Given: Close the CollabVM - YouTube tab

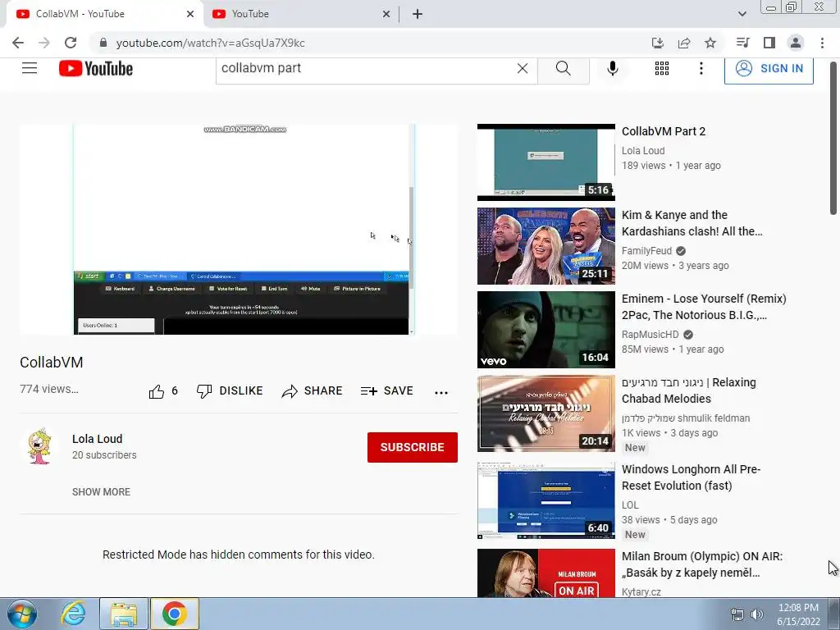Looking at the screenshot, I should point(190,14).
